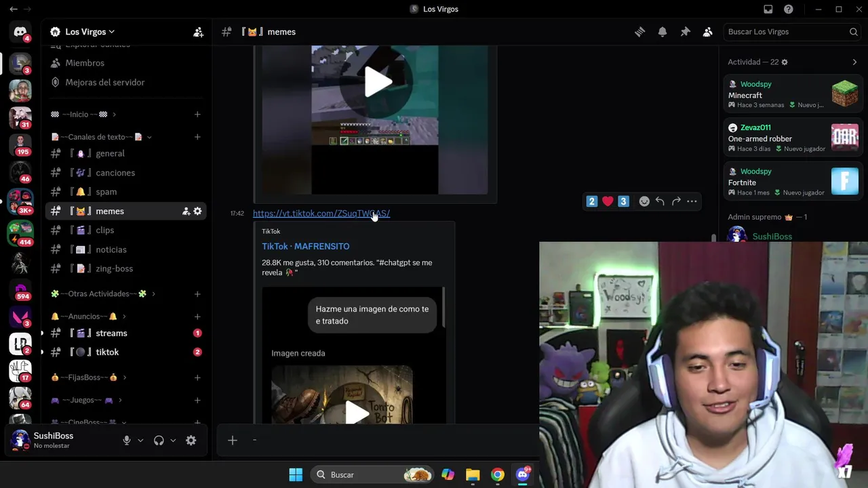Open microphone input options arrow

[x=140, y=441]
